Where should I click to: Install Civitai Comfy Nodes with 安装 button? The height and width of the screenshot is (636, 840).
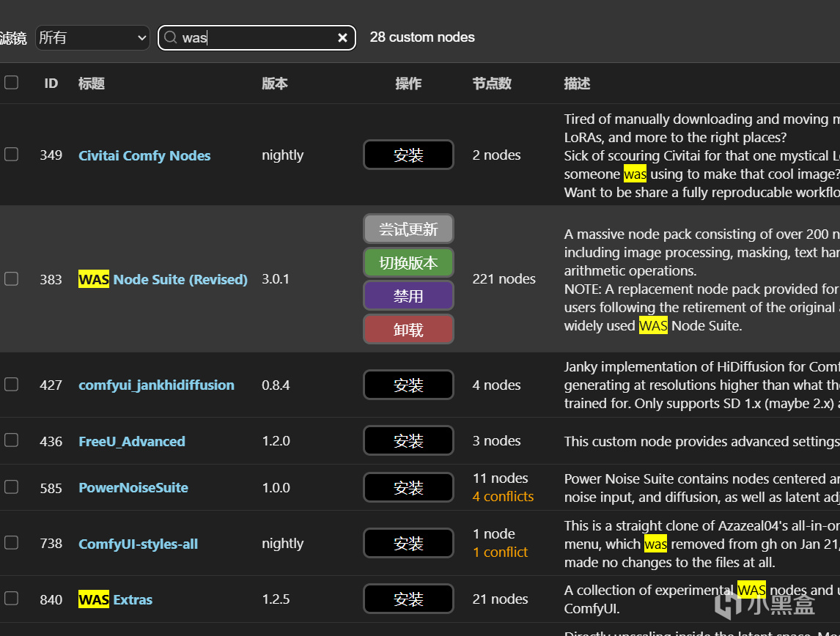tap(408, 155)
